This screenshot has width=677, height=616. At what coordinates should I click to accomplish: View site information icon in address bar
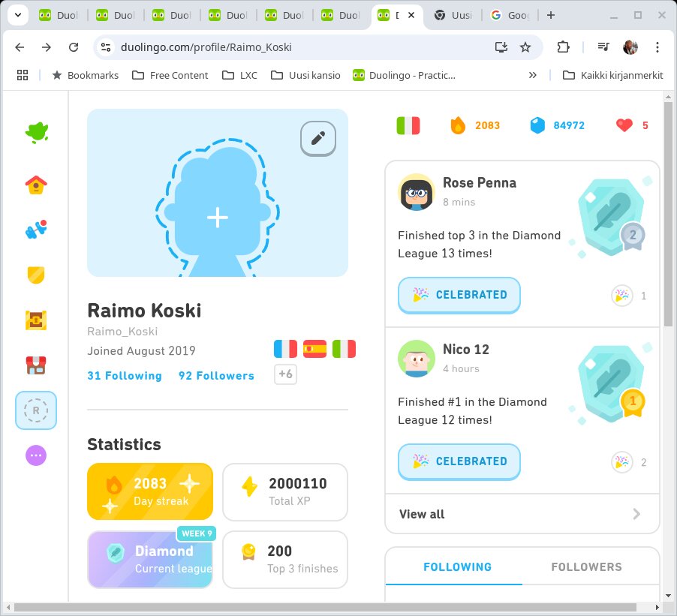[106, 47]
